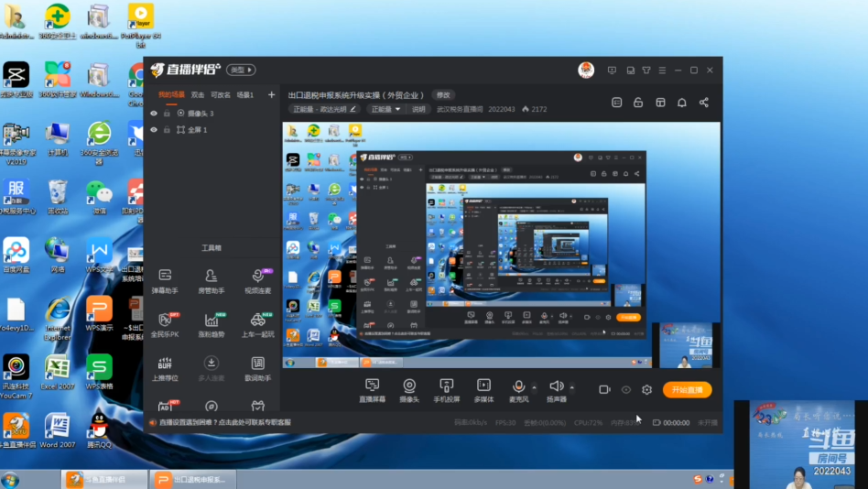Click the screen icon in title bar
This screenshot has height=489, width=868.
(612, 71)
